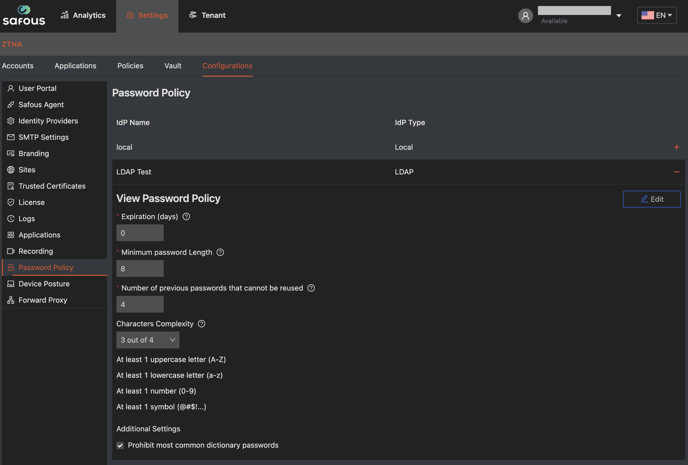The width and height of the screenshot is (688, 465).
Task: Click the Edit password policy button
Action: (x=651, y=199)
